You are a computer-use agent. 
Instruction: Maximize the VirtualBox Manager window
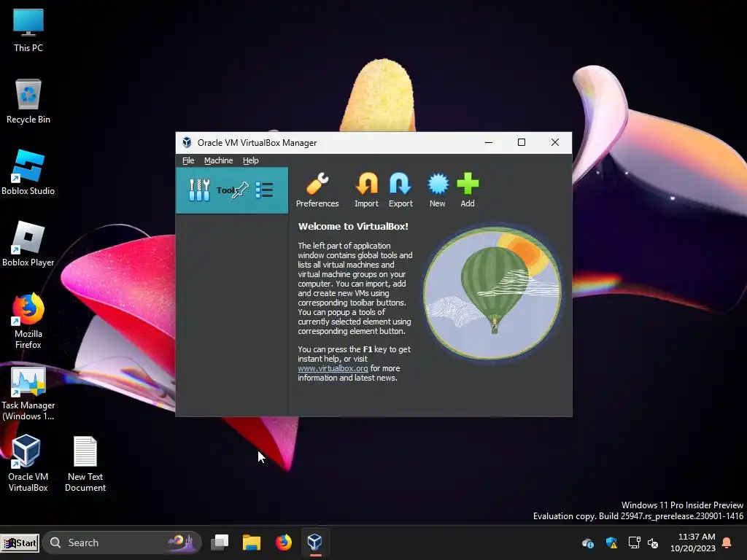tap(522, 142)
